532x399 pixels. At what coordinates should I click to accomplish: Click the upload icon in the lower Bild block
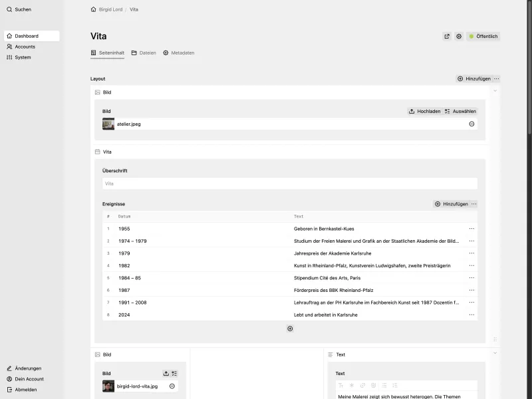[x=166, y=373]
